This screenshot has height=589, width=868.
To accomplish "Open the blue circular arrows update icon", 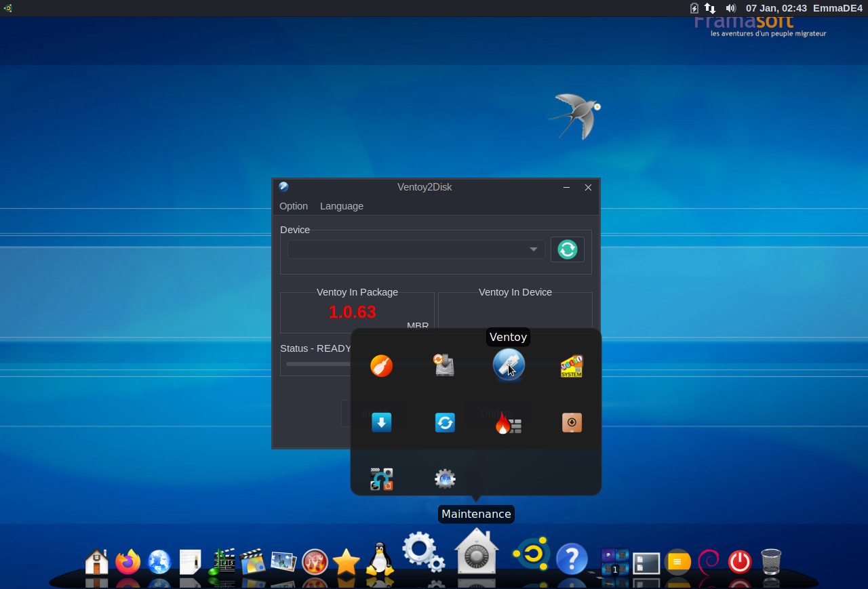I will (445, 423).
